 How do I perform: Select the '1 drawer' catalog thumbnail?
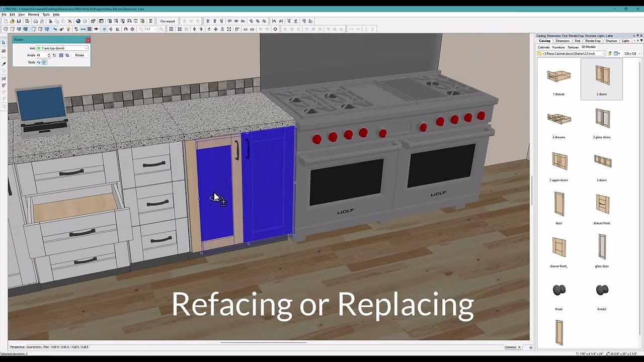(x=559, y=79)
